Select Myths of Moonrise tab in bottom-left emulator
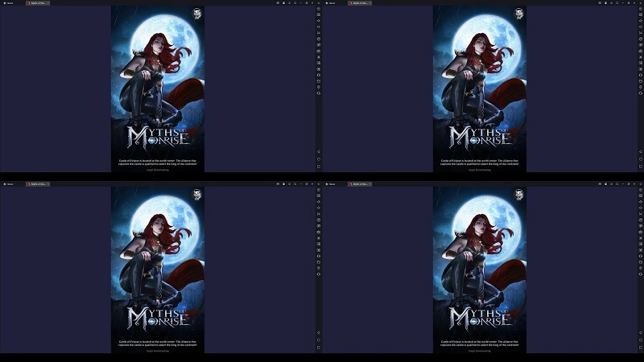The width and height of the screenshot is (644, 362). pos(36,184)
